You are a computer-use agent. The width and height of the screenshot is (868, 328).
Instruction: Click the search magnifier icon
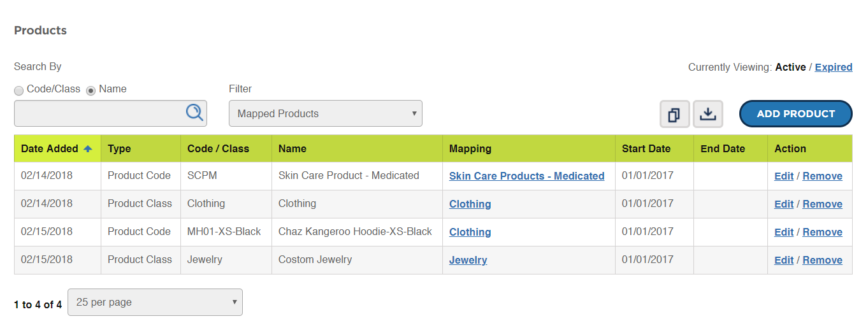[x=194, y=113]
